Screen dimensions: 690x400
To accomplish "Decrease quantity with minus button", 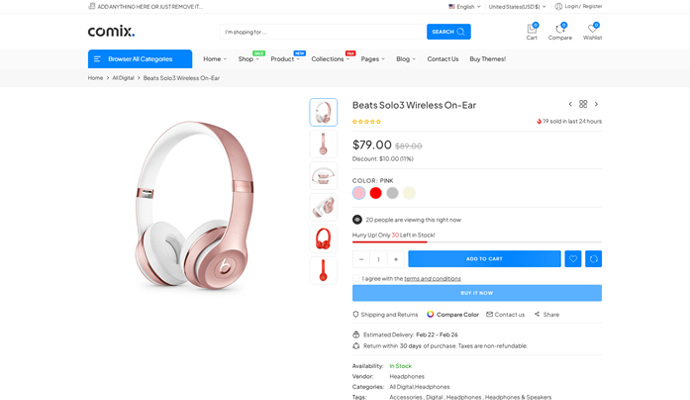I will [x=362, y=259].
